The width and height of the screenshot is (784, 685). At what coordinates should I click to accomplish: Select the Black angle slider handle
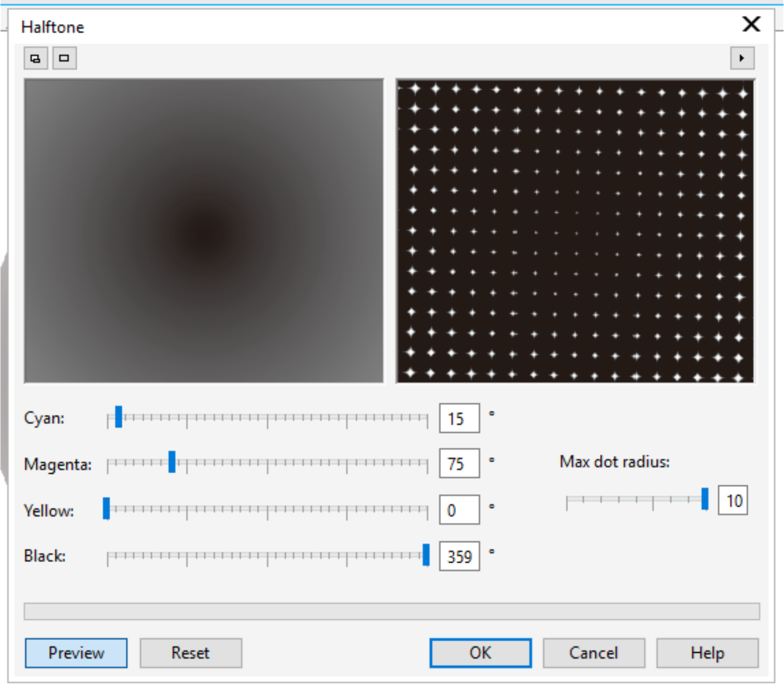pyautogui.click(x=425, y=556)
